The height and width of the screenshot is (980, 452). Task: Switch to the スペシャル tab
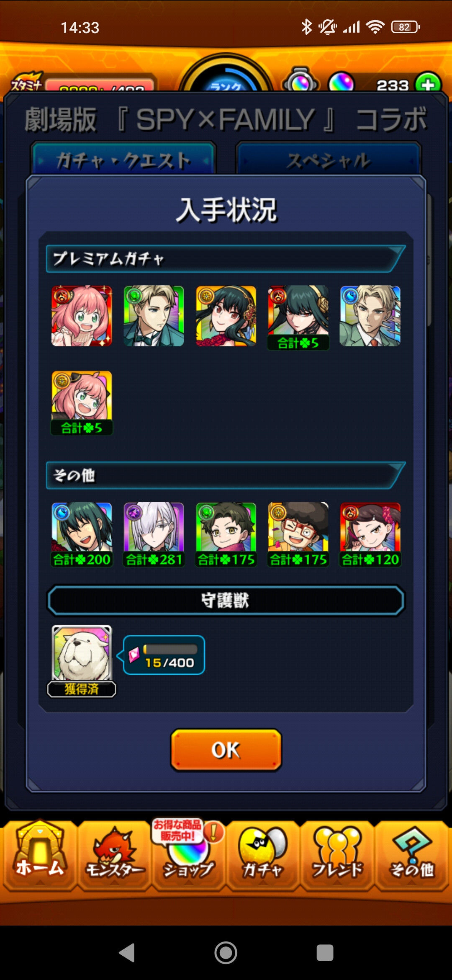coord(329,160)
